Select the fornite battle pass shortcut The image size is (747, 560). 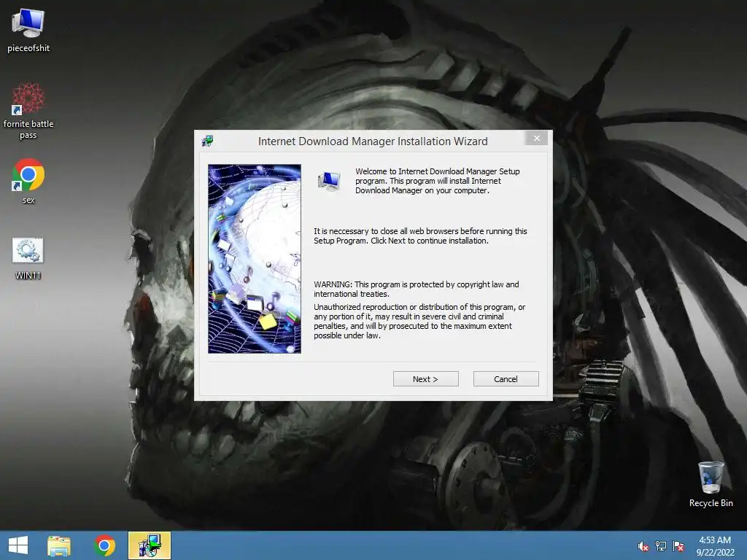click(28, 111)
